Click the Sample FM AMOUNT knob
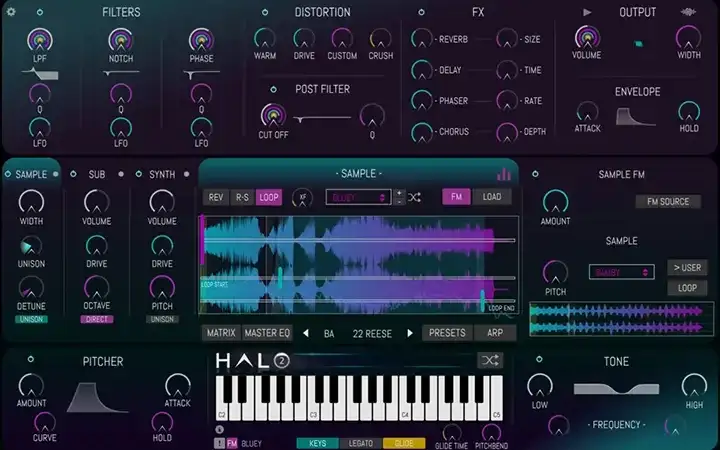Image resolution: width=720 pixels, height=450 pixels. tap(556, 202)
